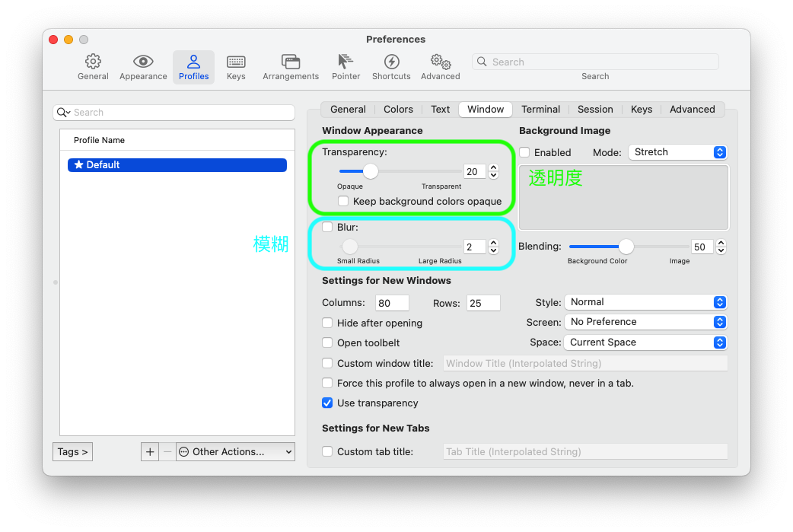Image resolution: width=793 pixels, height=532 pixels.
Task: Click the Blur value stepper arrows
Action: pyautogui.click(x=494, y=247)
